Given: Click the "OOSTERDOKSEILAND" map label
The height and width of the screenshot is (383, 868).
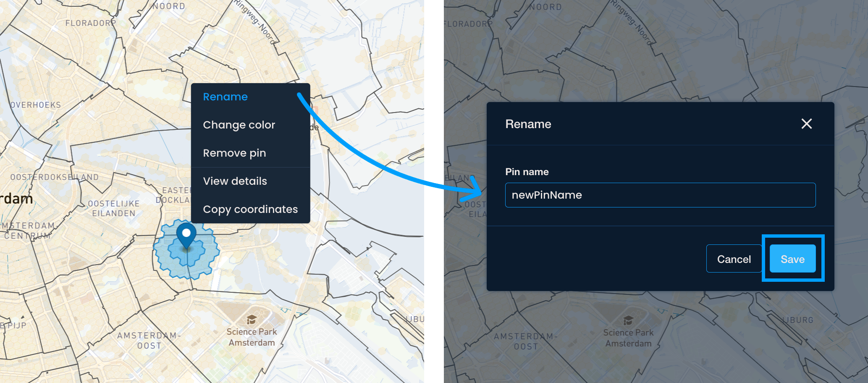Looking at the screenshot, I should point(55,177).
